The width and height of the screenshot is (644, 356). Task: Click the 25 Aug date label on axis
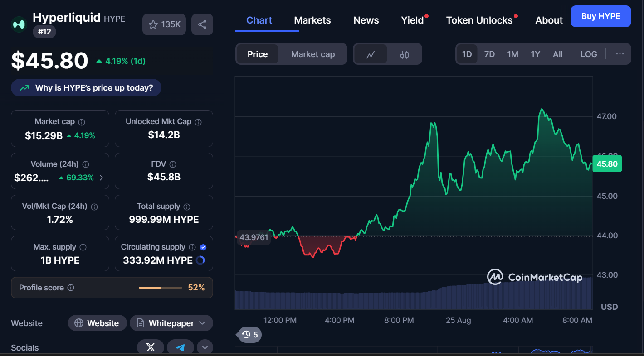459,320
